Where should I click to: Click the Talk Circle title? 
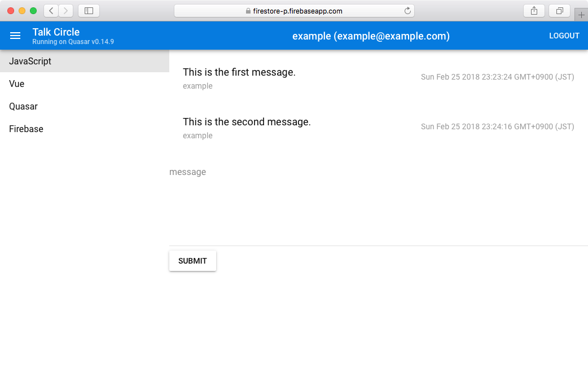56,32
